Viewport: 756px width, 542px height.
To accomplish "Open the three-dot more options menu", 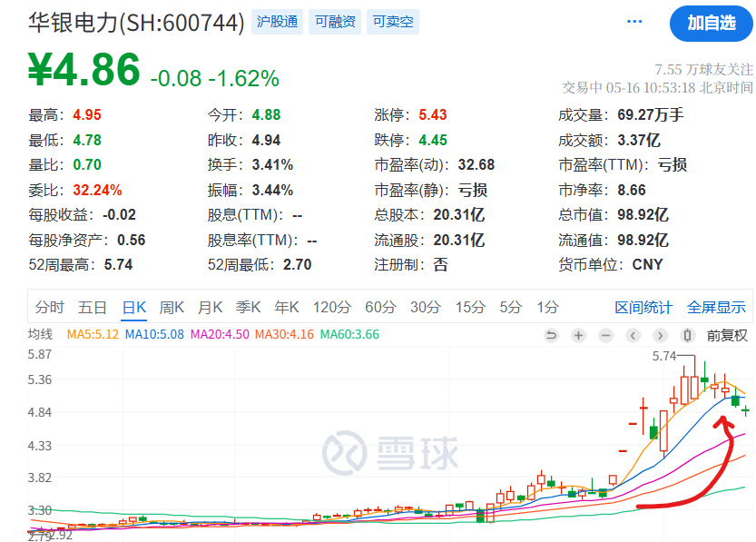I will (x=634, y=22).
